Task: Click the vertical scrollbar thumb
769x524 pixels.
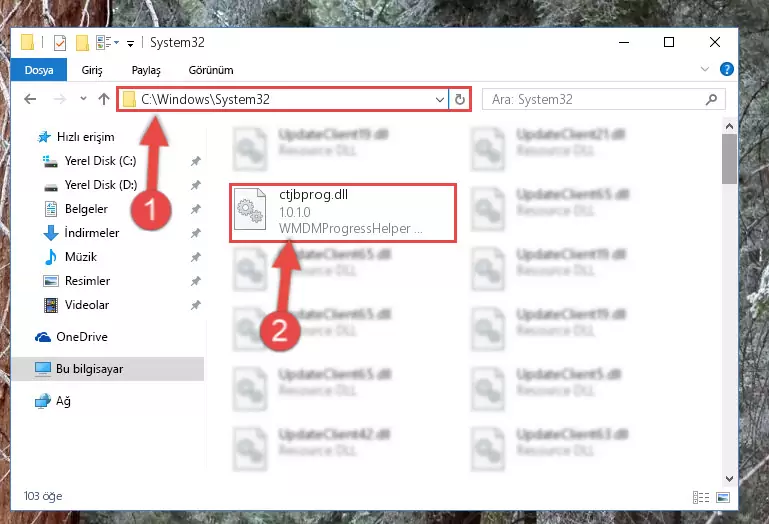Action: click(729, 159)
